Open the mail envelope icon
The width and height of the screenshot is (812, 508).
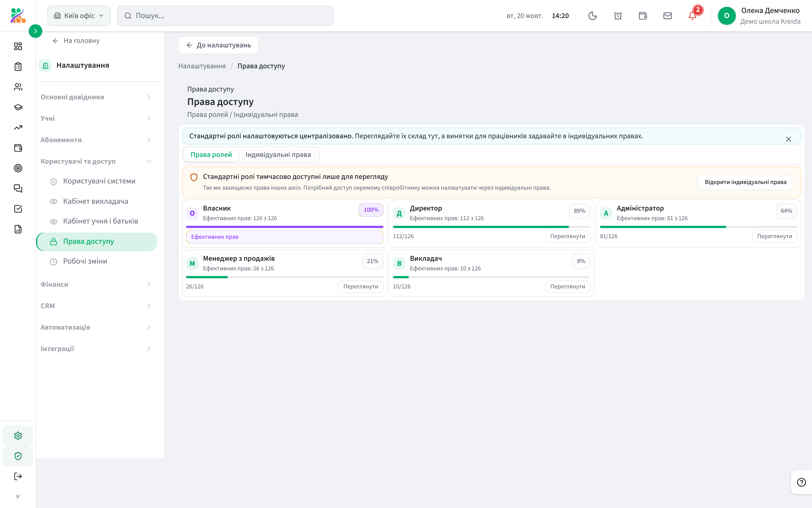[667, 16]
